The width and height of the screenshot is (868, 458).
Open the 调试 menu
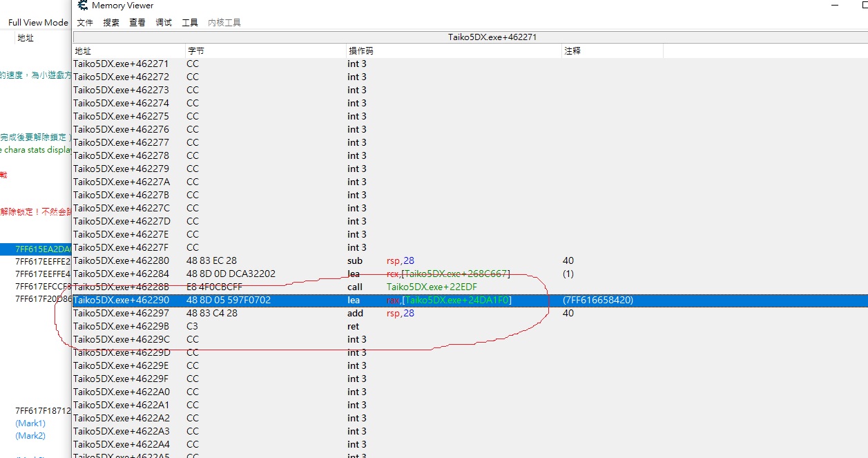click(x=164, y=23)
